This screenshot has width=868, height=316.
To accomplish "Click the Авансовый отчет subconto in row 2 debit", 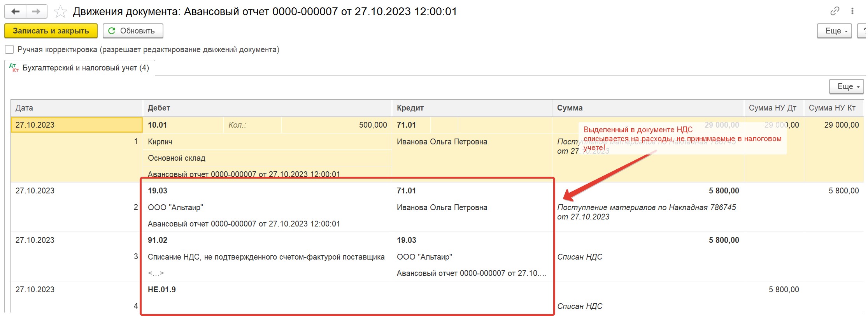I will click(244, 224).
